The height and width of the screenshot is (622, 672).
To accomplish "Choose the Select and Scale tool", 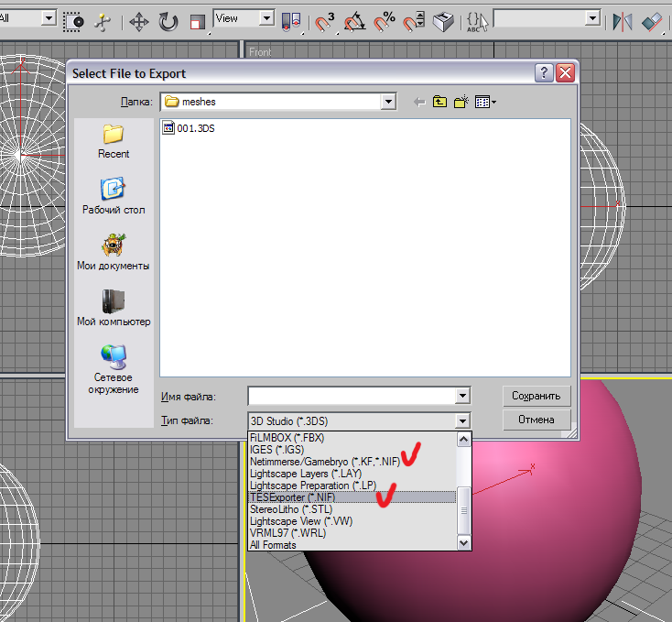I will pyautogui.click(x=197, y=22).
